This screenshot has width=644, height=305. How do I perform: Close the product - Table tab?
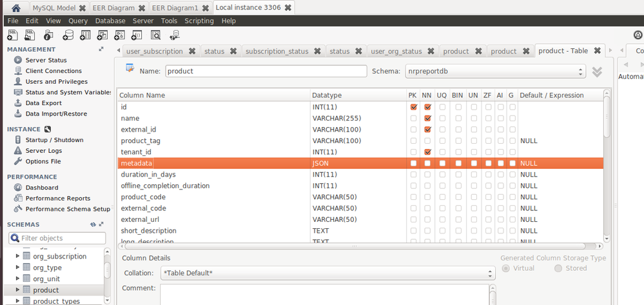point(598,51)
